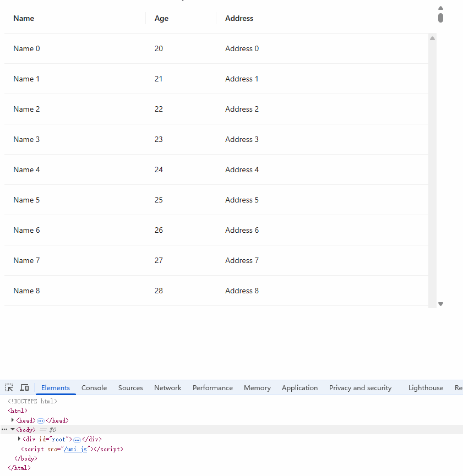Open Privacy and security panel
The width and height of the screenshot is (463, 476).
(360, 387)
